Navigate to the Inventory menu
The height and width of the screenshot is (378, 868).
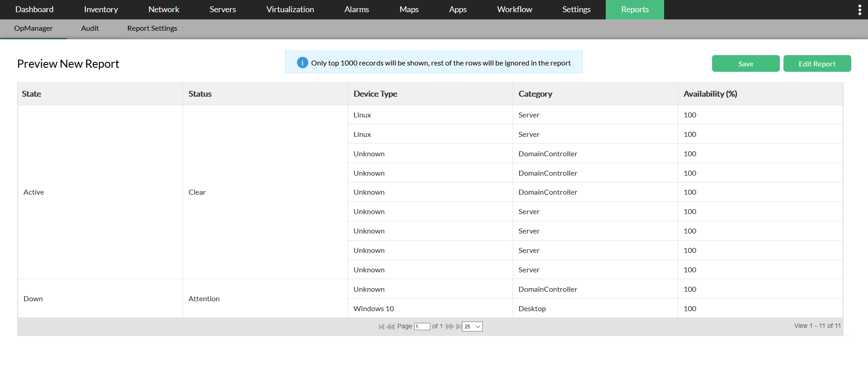click(x=101, y=9)
